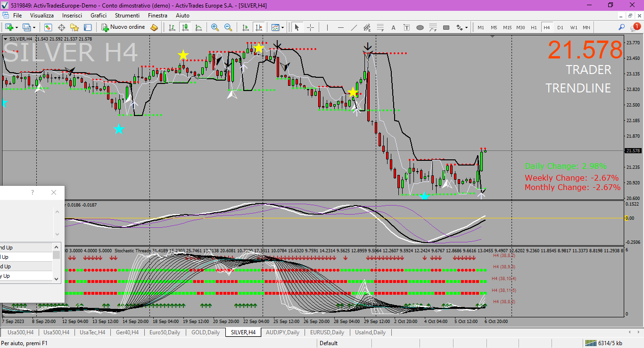Open the File menu
Screen dimensions: 644x348
[17, 16]
